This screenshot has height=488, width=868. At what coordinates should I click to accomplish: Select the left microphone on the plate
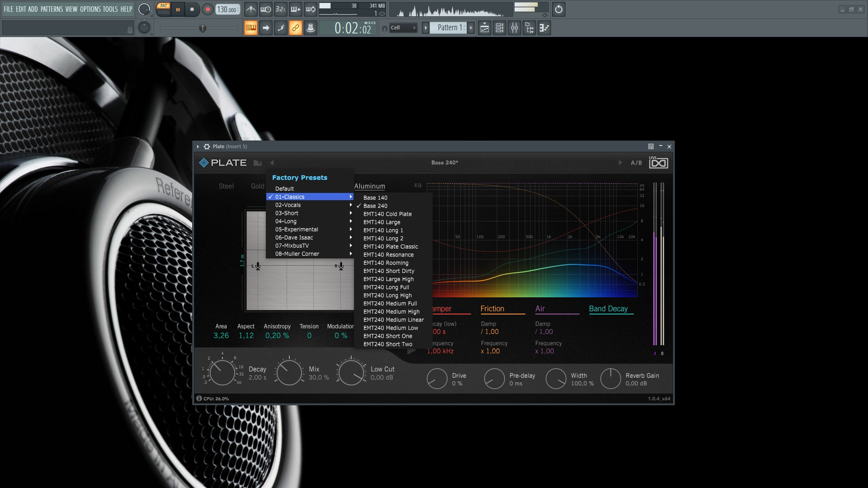coord(257,266)
